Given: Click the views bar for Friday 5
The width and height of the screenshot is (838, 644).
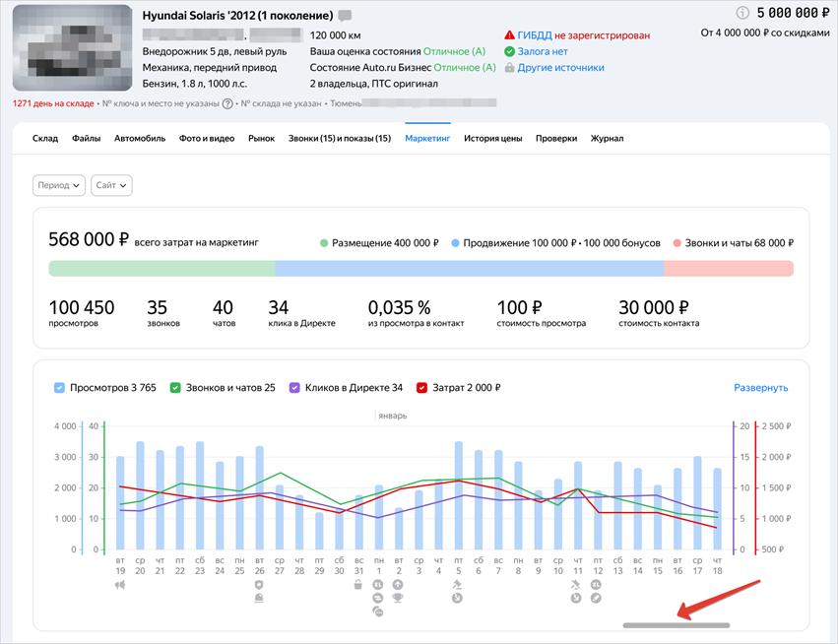Looking at the screenshot, I should click(459, 495).
